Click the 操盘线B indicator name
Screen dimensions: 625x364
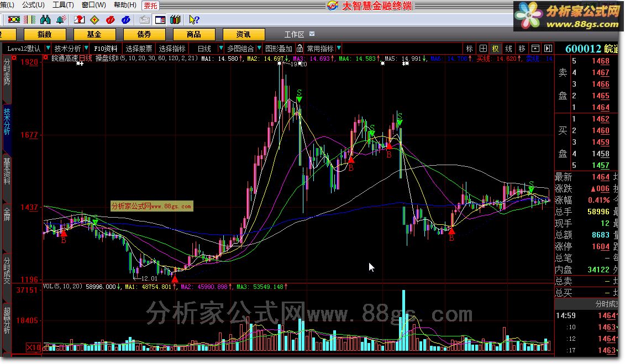click(x=107, y=58)
